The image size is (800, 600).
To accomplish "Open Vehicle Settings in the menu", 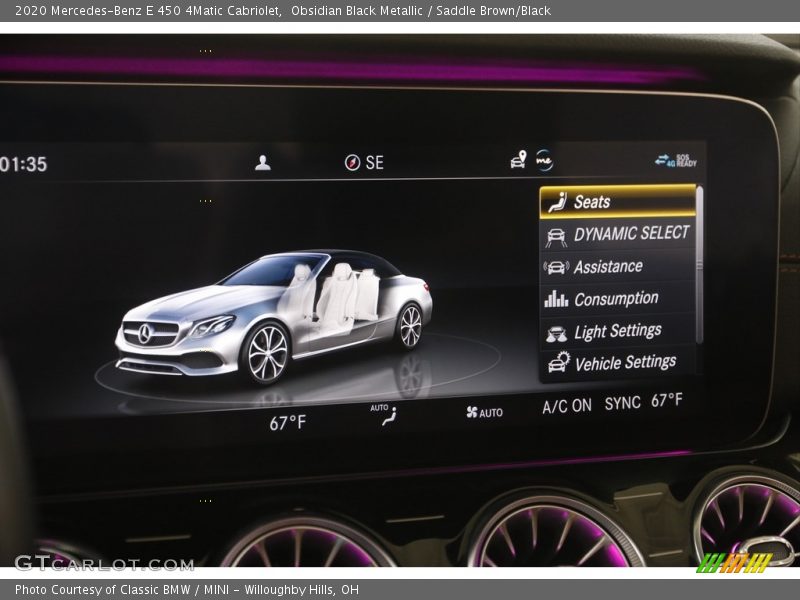I will [x=618, y=364].
